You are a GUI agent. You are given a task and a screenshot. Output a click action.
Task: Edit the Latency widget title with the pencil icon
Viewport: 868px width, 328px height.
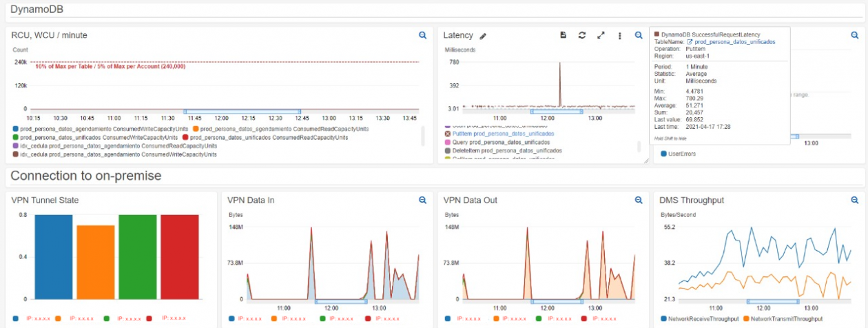pyautogui.click(x=483, y=36)
